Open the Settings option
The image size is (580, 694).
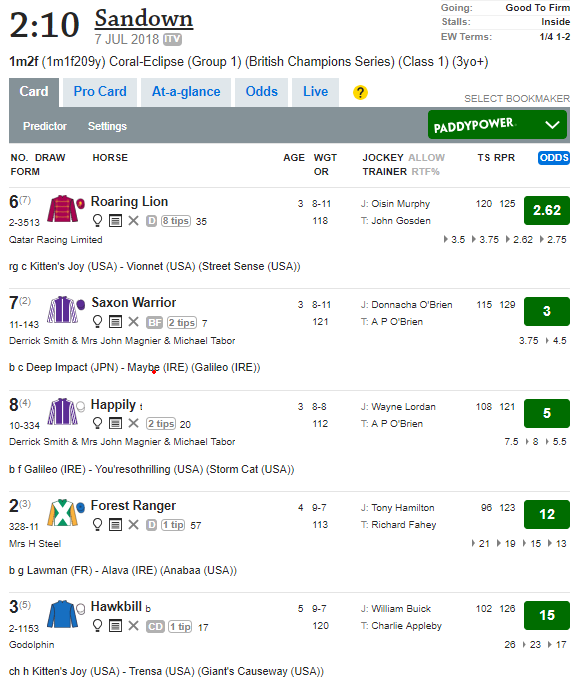click(107, 126)
